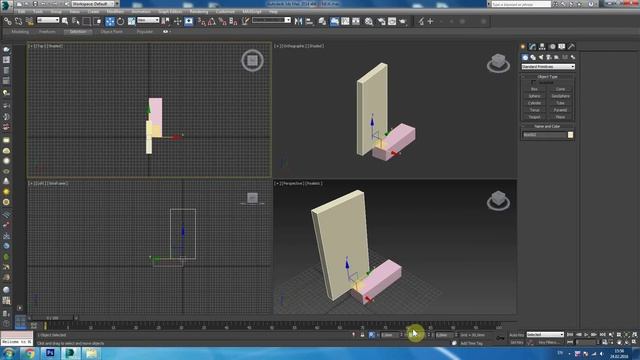Click the Select and Manipulate icon
The image size is (640, 360).
178,21
